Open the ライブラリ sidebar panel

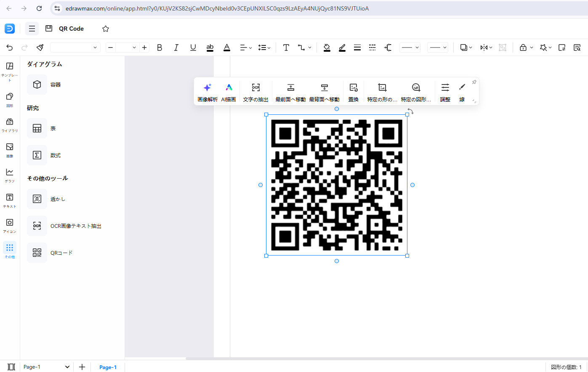[x=10, y=124]
